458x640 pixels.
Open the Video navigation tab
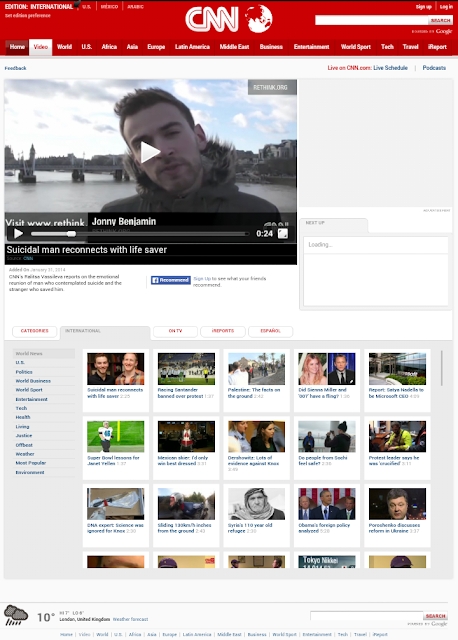[x=40, y=47]
